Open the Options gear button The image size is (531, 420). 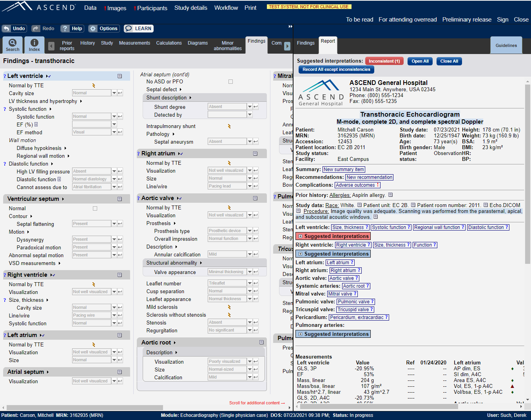[x=103, y=29]
